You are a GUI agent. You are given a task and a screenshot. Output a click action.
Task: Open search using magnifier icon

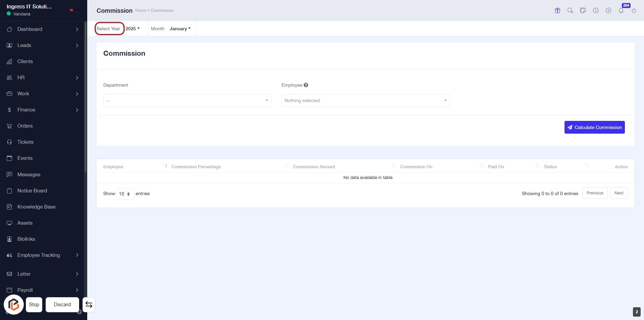(570, 10)
